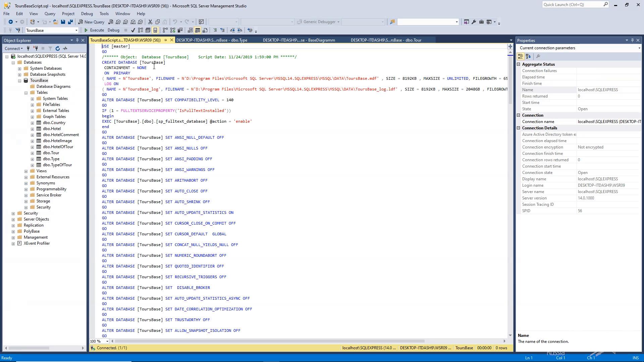
Task: Click the Parse checkmark icon
Action: click(133, 30)
